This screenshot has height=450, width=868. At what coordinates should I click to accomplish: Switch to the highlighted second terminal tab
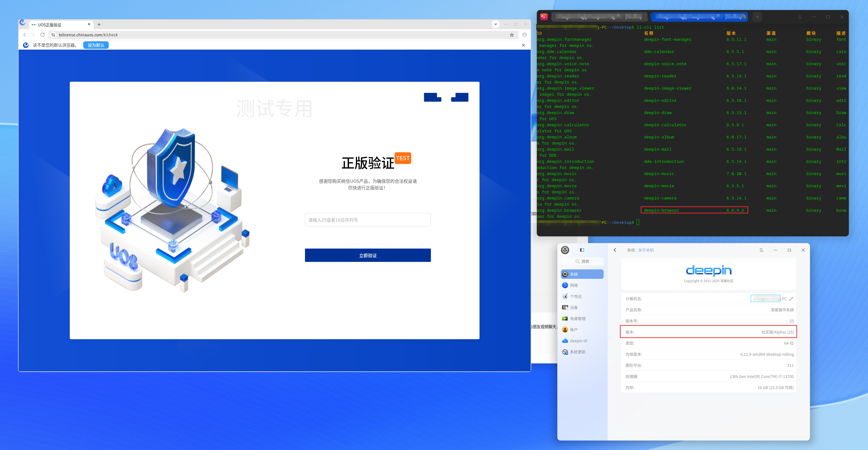699,17
